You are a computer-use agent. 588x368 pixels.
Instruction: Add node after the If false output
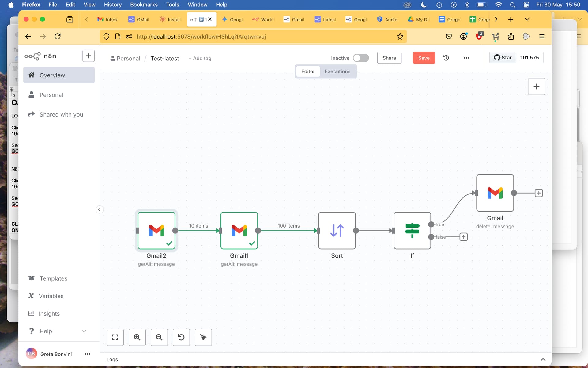pyautogui.click(x=464, y=237)
